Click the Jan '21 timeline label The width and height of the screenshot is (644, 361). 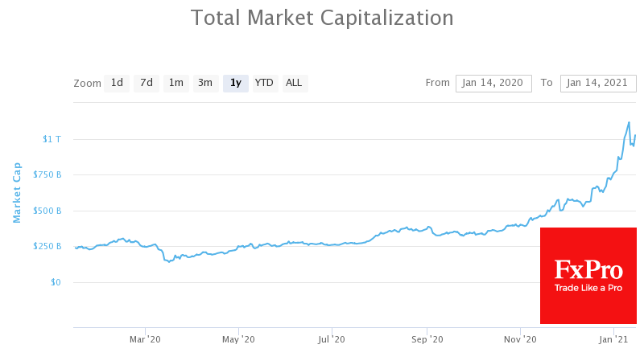click(x=614, y=339)
